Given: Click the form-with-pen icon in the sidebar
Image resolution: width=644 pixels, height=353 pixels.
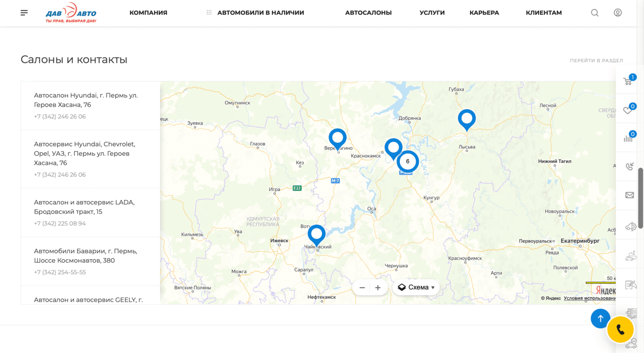Looking at the screenshot, I should pyautogui.click(x=631, y=285).
